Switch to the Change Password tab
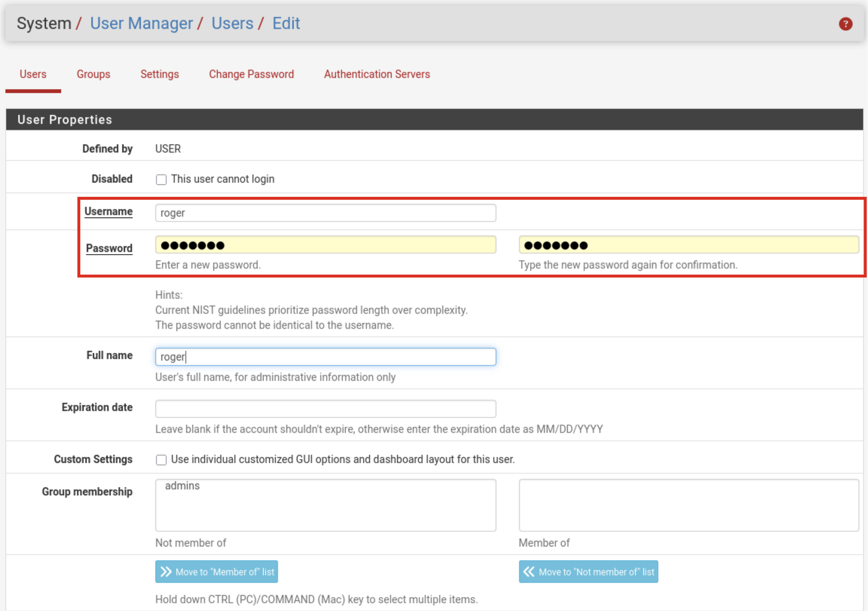Viewport: 868px width, 611px height. [x=252, y=74]
